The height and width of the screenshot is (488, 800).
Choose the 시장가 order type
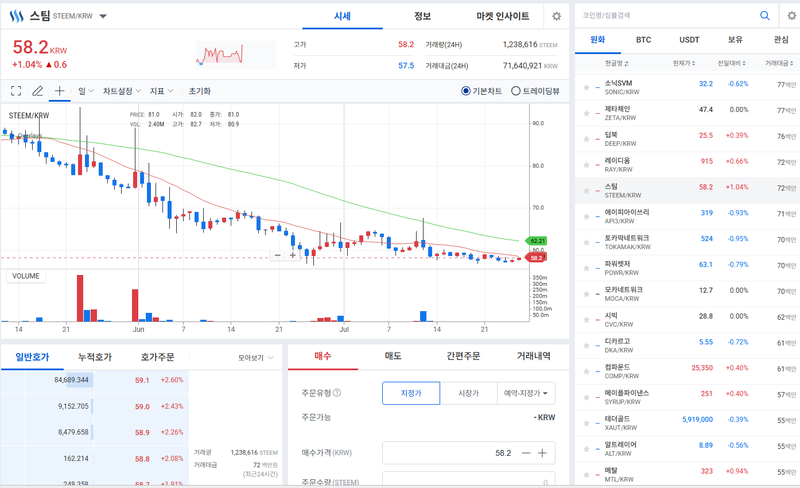[468, 393]
